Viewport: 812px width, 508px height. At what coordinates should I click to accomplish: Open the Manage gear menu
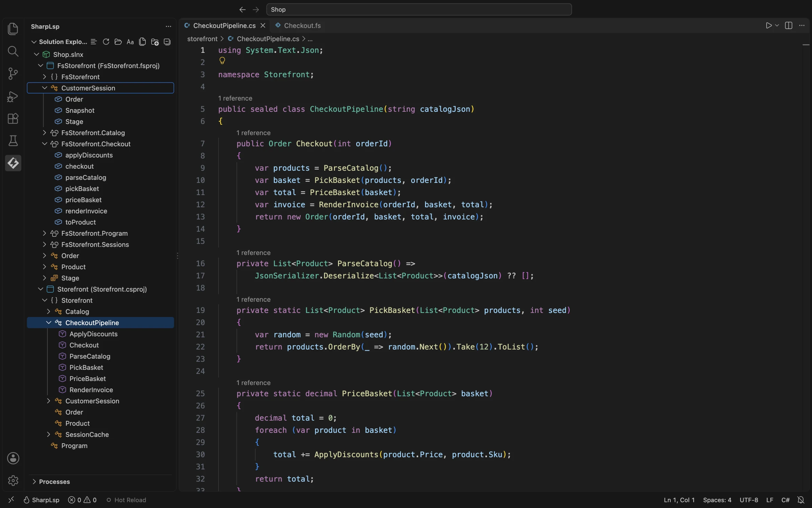point(13,480)
